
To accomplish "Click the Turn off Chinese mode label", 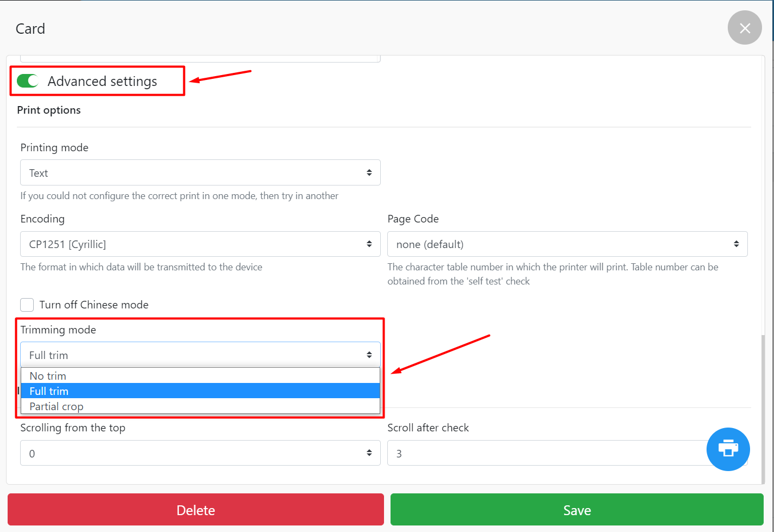I will tap(94, 305).
